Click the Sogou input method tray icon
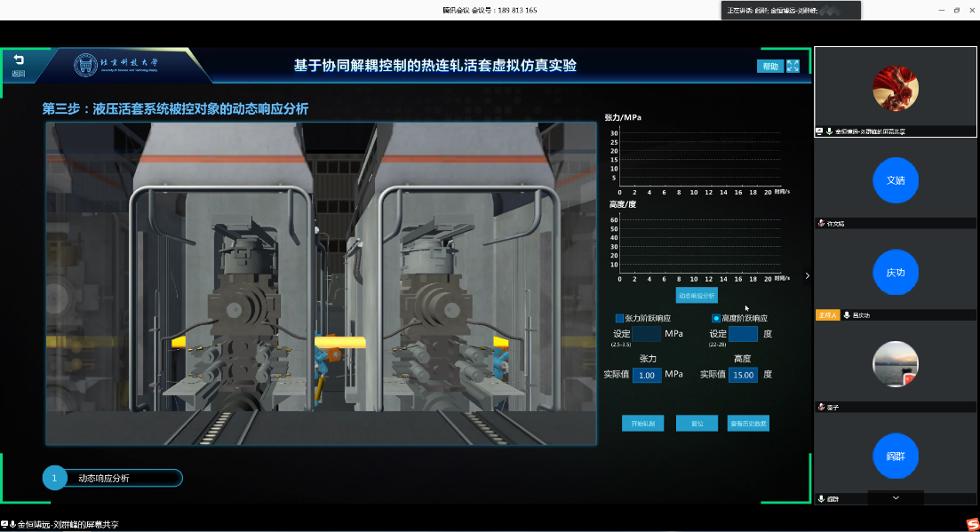 (972, 524)
